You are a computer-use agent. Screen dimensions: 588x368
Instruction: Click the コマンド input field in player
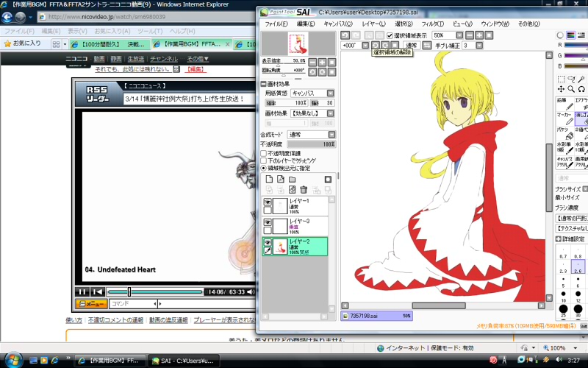(x=133, y=304)
